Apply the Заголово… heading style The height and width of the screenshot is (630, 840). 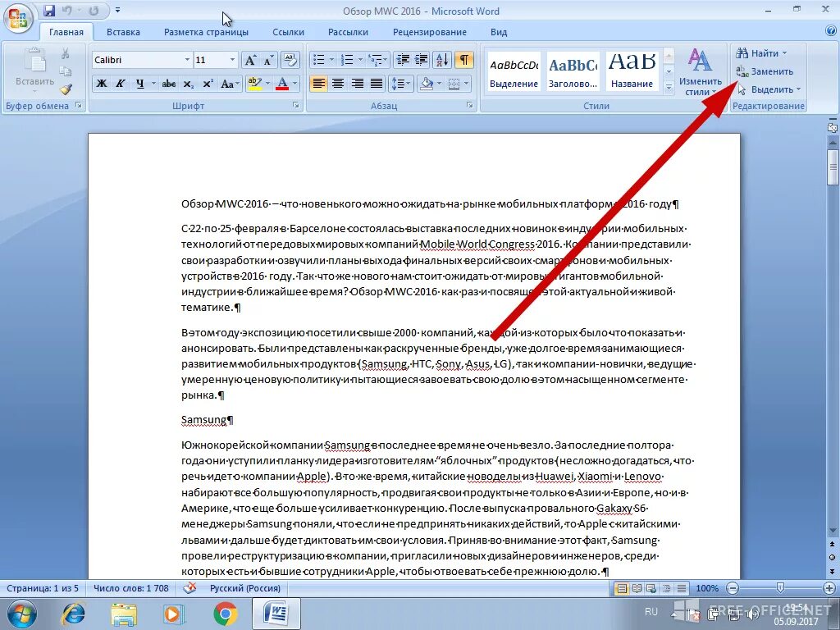click(573, 71)
